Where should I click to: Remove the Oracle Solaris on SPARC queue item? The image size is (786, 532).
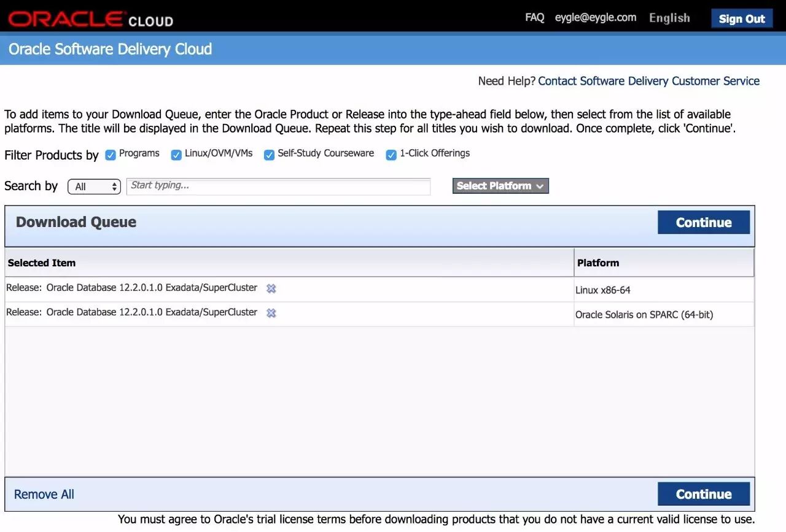tap(271, 313)
